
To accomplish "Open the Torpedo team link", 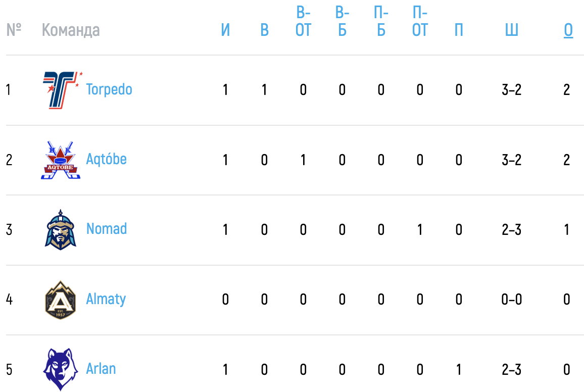I will (109, 90).
